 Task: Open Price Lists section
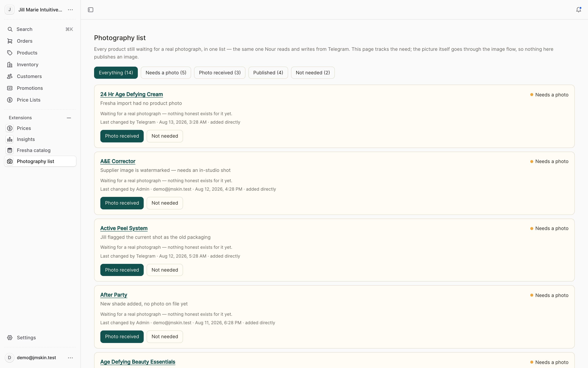28,100
